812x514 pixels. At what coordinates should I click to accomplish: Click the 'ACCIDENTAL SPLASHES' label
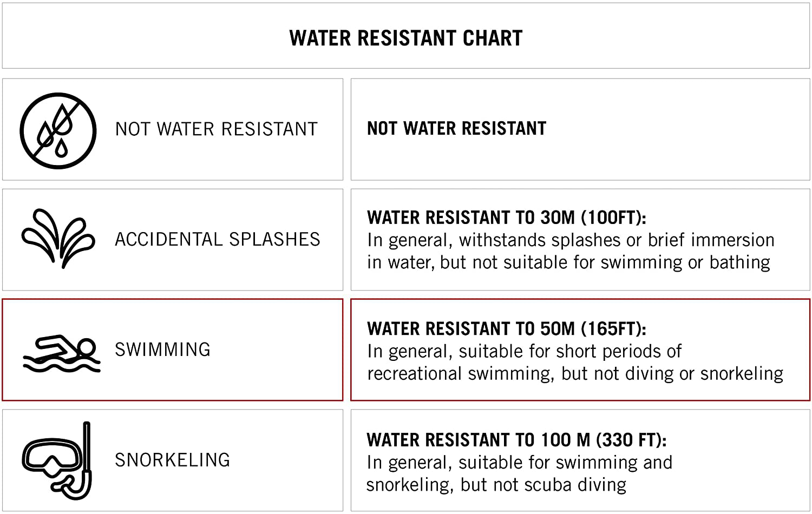(217, 239)
